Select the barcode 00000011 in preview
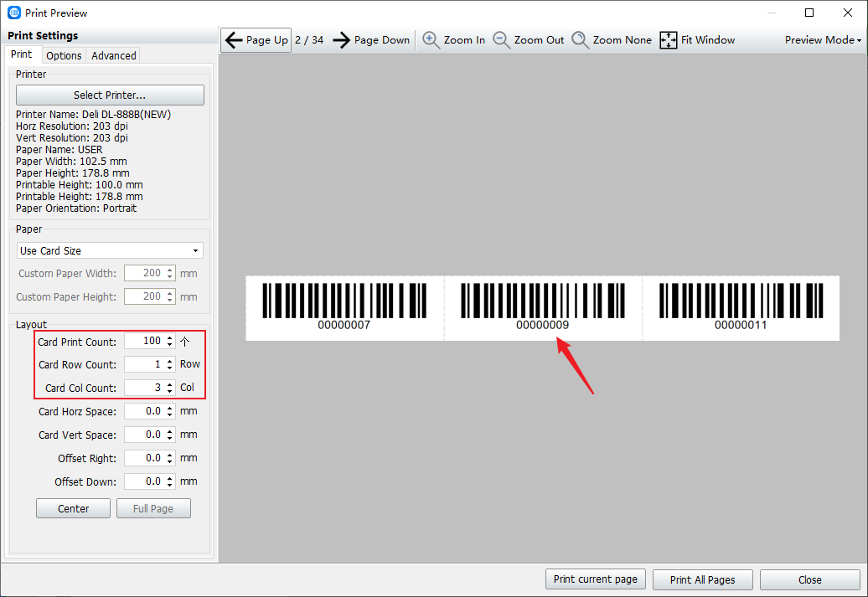 coord(741,307)
